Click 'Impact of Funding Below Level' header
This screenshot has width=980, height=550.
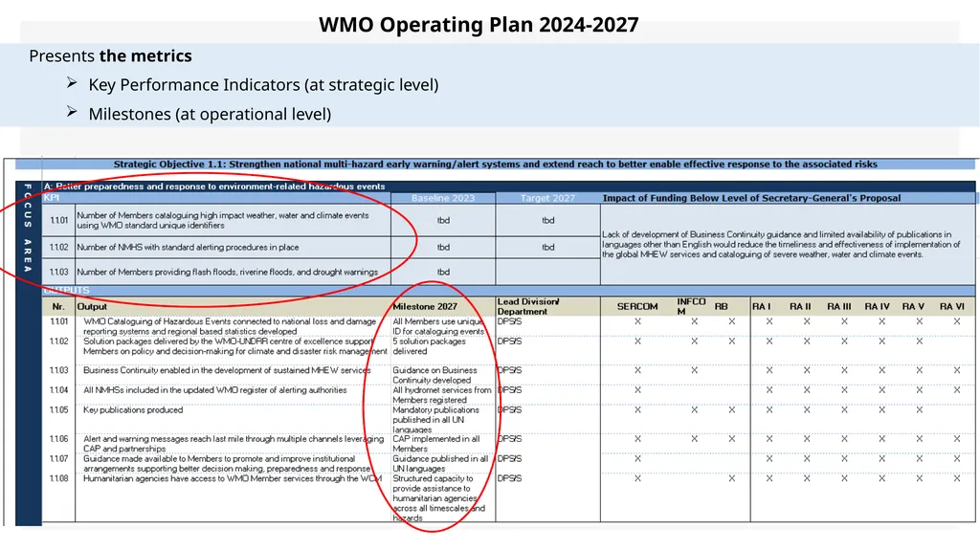pos(751,198)
